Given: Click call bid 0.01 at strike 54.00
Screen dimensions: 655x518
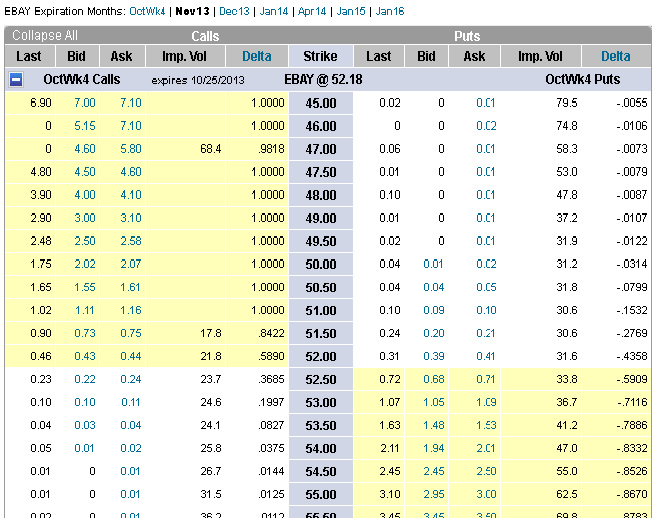Looking at the screenshot, I should pos(85,448).
